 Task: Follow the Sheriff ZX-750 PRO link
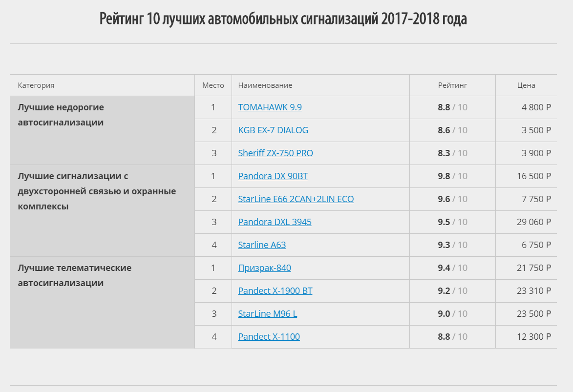point(276,153)
